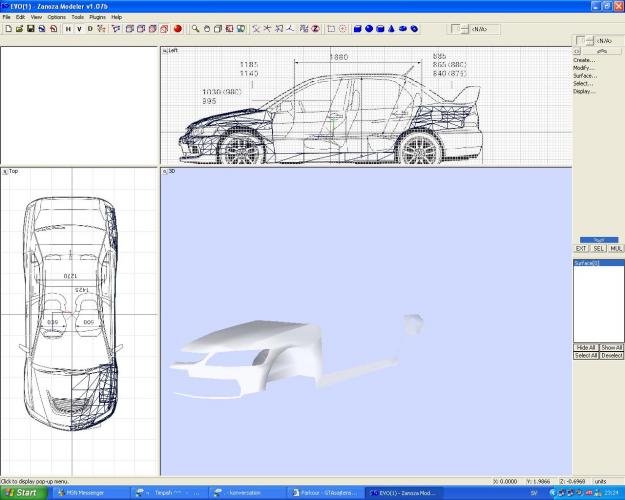Viewport: 625px width, 500px height.
Task: Click the Save file toolbar icon
Action: pos(30,29)
